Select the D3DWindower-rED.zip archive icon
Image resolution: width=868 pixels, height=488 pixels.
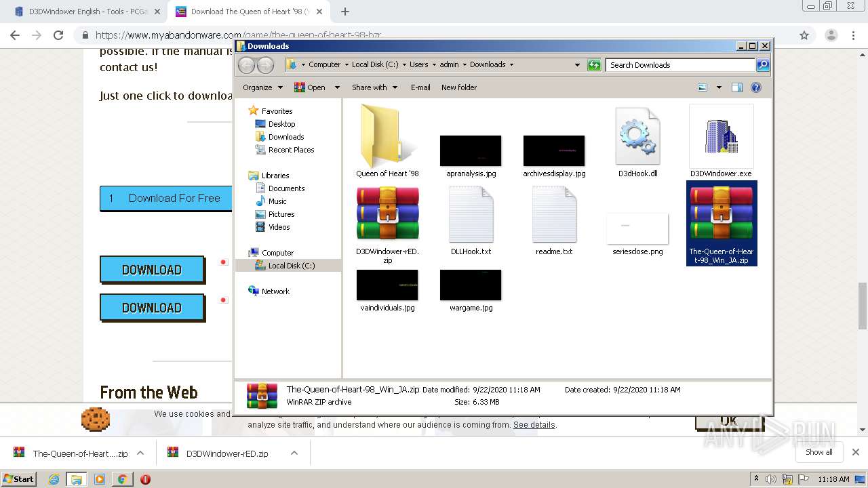[387, 213]
